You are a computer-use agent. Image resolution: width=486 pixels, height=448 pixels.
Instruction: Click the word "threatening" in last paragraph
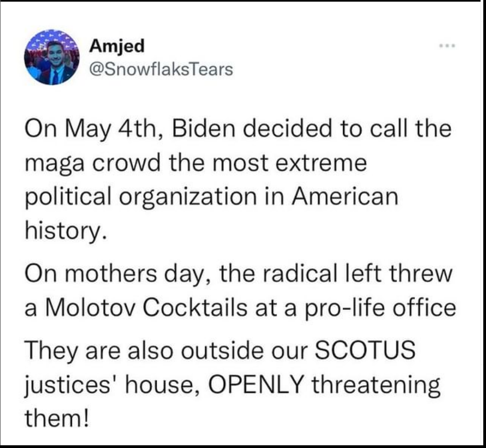click(x=375, y=386)
